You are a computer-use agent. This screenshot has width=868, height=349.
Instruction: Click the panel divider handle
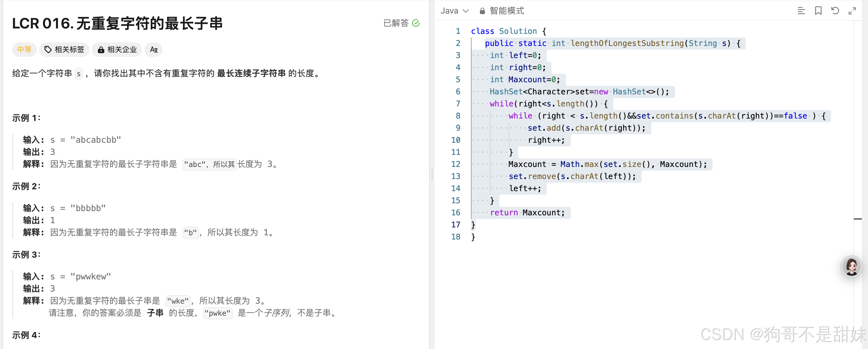(432, 174)
